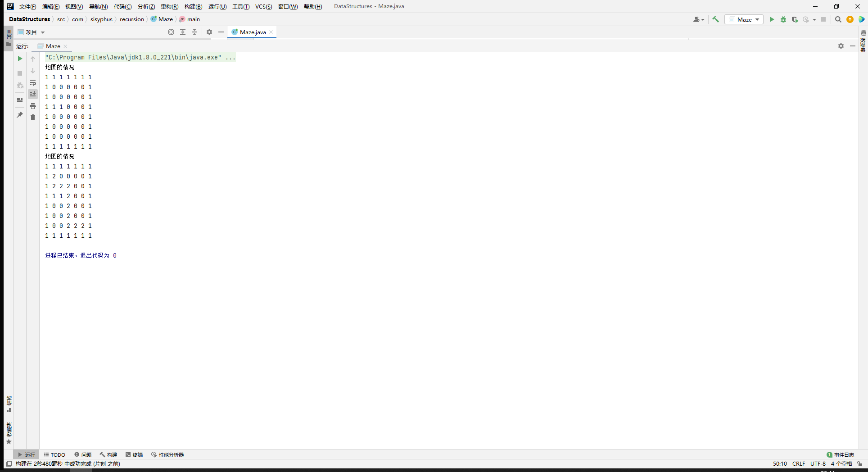Run Maze with Coverage shield icon
868x472 pixels.
click(795, 19)
